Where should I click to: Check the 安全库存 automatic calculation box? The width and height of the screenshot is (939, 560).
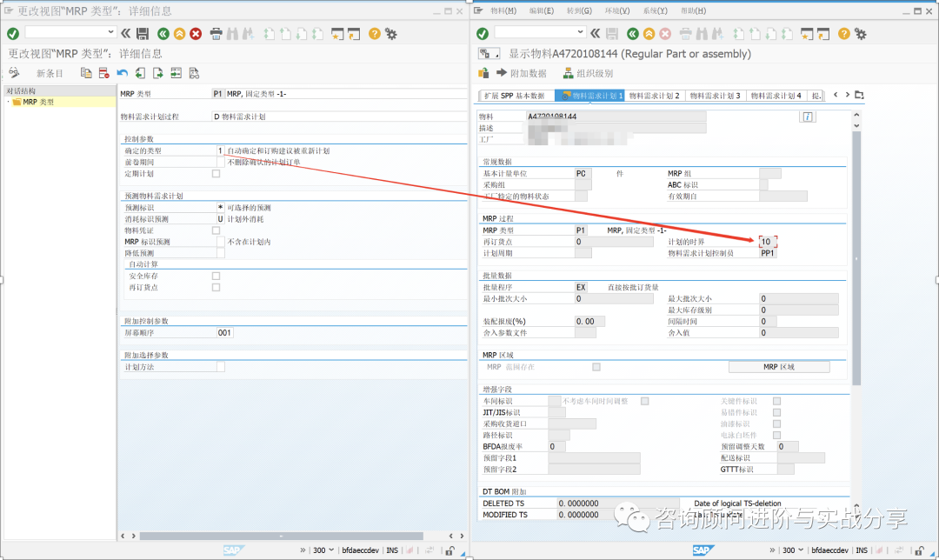pos(216,277)
